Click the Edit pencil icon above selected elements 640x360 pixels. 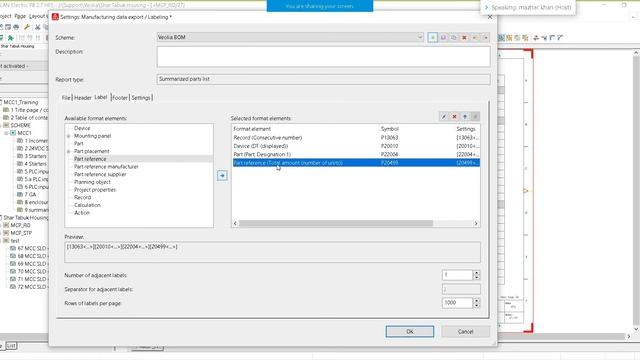(x=444, y=117)
